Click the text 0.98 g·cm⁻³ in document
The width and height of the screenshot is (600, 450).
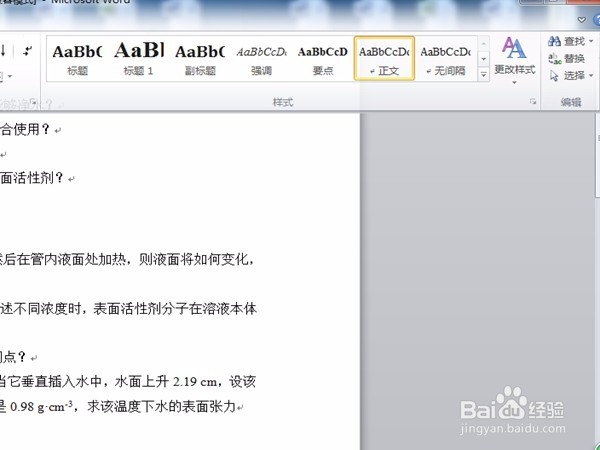(x=42, y=406)
